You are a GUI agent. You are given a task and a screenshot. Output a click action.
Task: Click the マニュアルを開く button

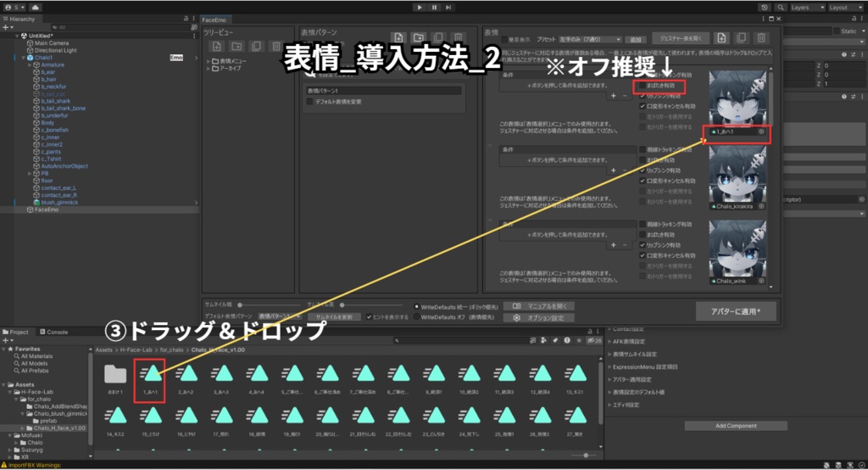[539, 306]
